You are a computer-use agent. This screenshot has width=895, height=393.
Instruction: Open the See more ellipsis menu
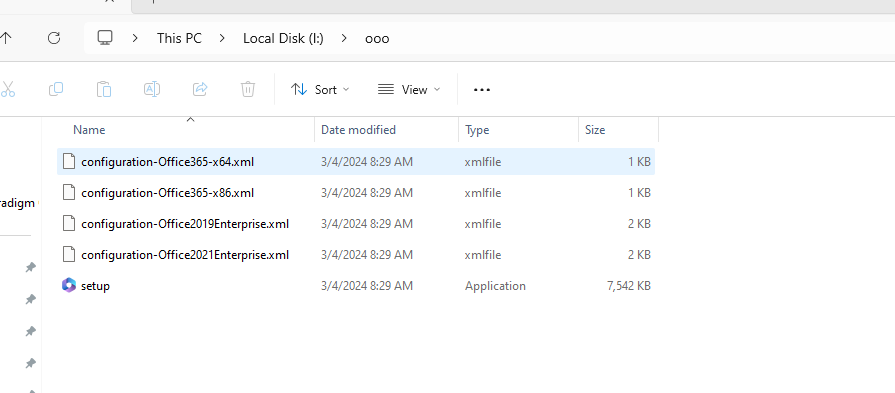tap(482, 90)
